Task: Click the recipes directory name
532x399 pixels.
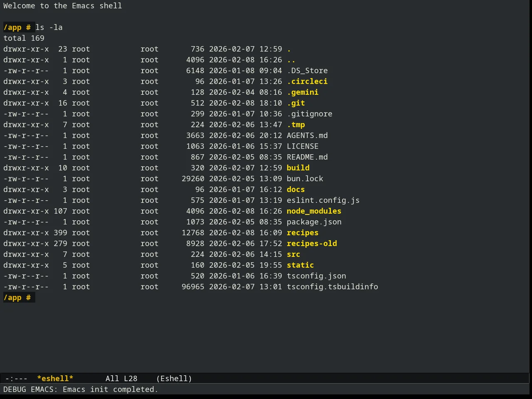Action: (303, 233)
